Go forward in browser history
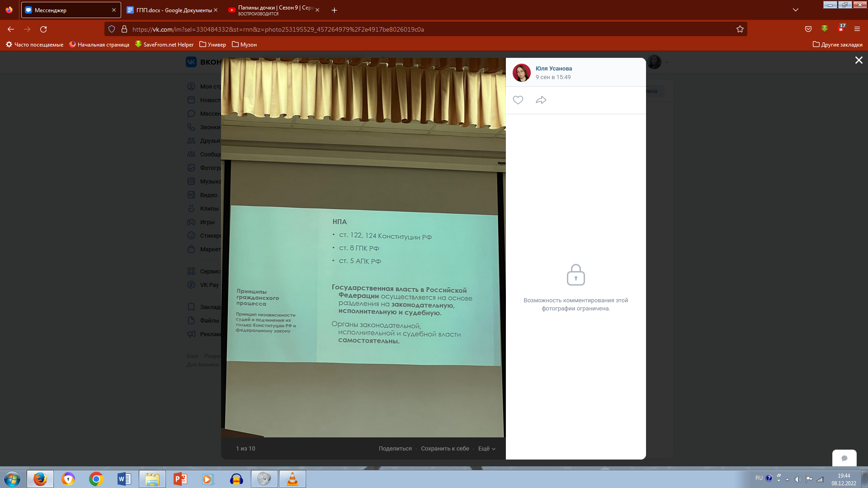Viewport: 868px width, 488px height. coord(27,29)
